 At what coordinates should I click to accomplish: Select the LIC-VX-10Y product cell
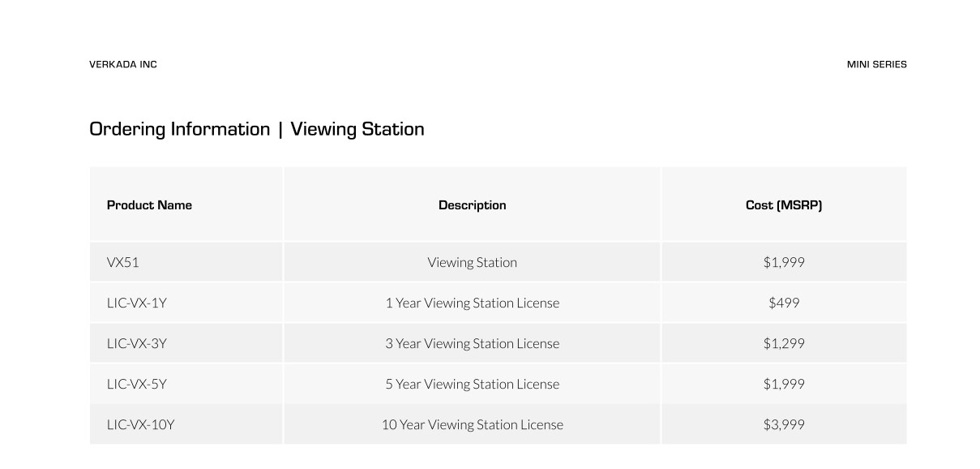140,424
